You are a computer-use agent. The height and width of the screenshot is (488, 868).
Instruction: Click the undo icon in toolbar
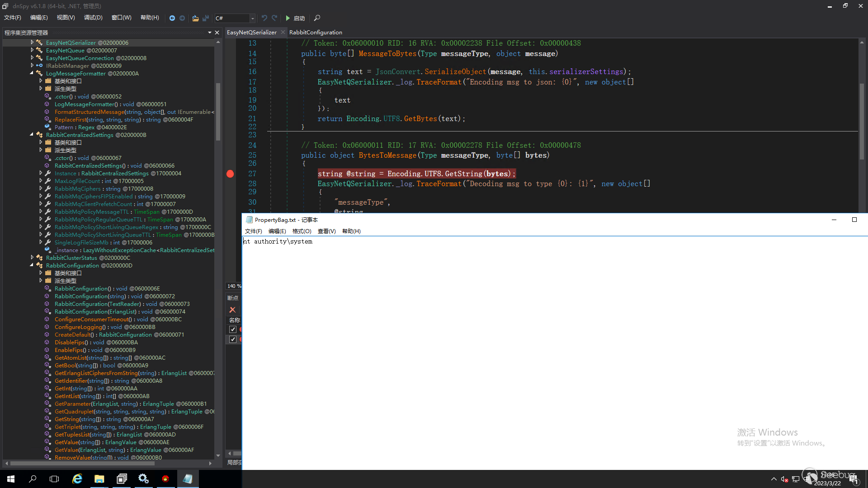point(264,18)
